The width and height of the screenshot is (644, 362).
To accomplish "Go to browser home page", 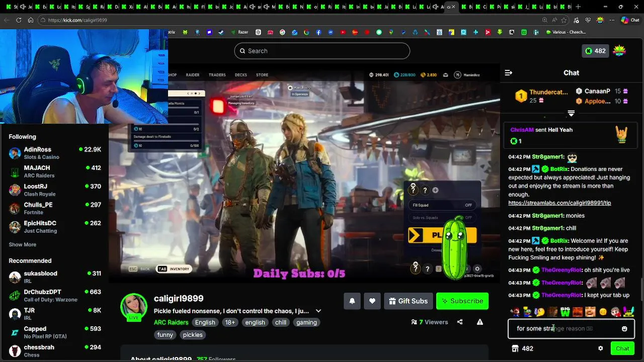I will (x=31, y=20).
